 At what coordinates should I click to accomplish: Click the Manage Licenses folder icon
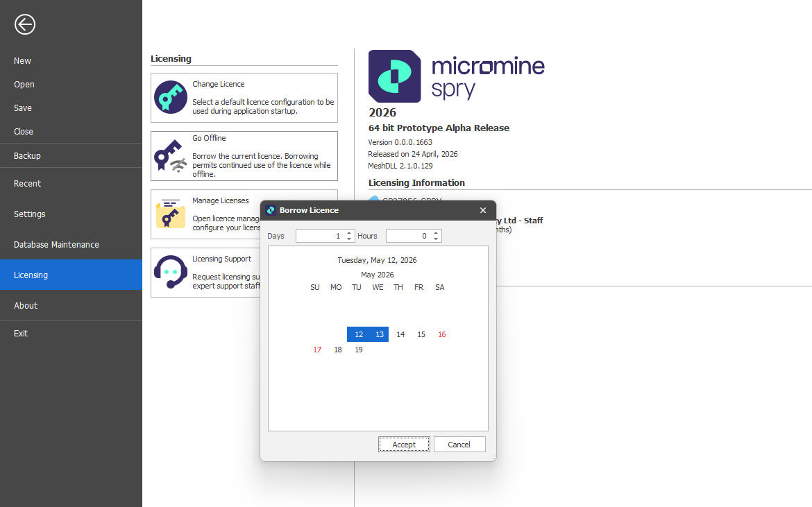pyautogui.click(x=170, y=214)
